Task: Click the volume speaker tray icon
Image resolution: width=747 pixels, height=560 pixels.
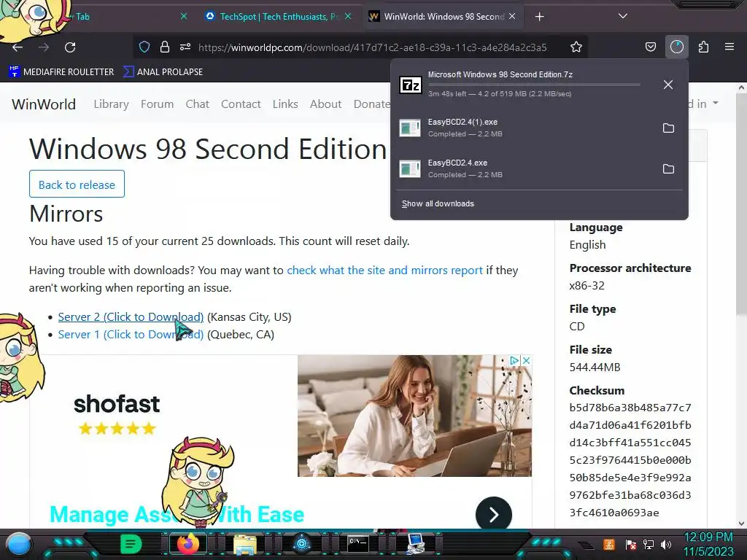Action: coord(666,544)
